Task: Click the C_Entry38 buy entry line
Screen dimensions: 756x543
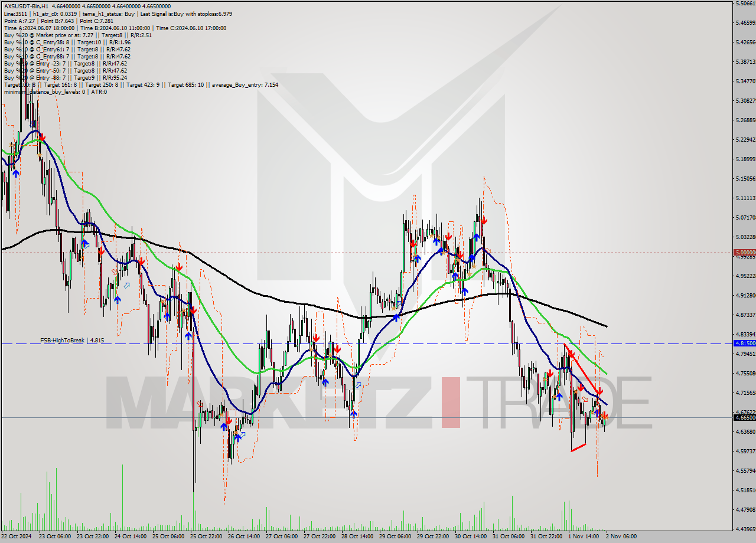Action: coord(67,42)
